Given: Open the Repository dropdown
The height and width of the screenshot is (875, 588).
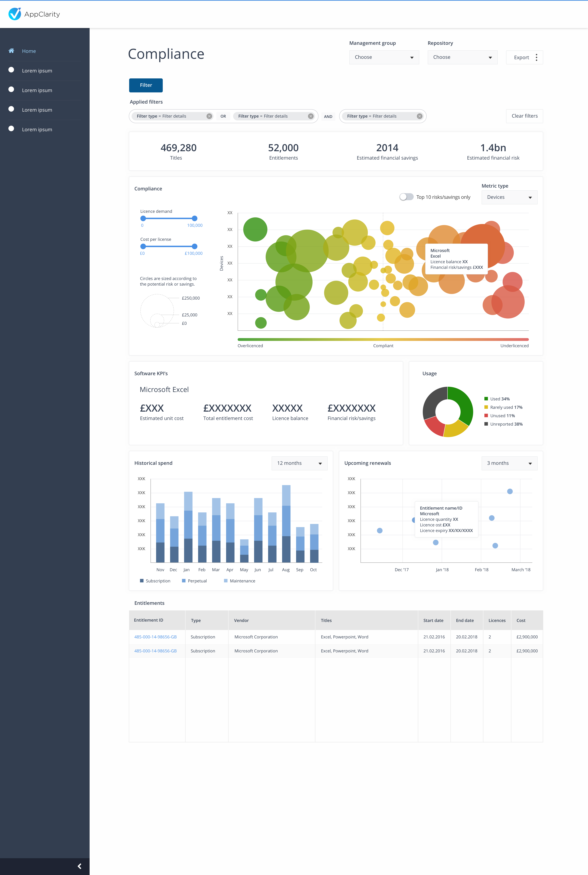Looking at the screenshot, I should [462, 57].
